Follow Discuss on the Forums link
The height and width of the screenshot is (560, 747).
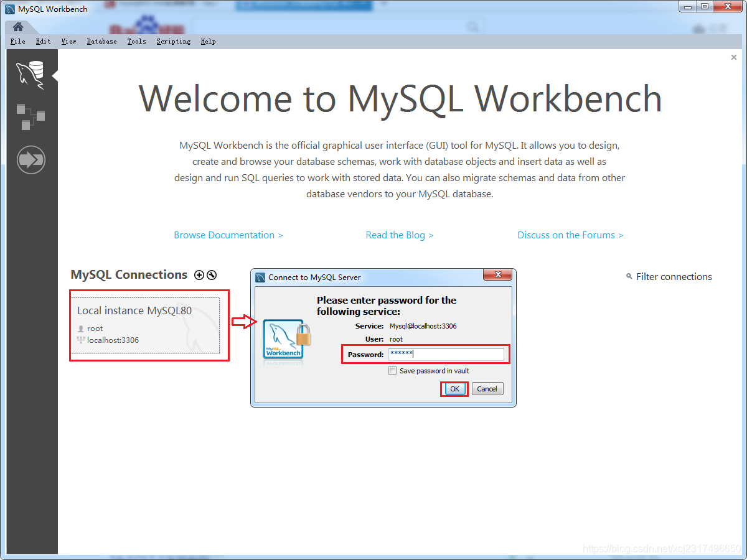click(x=570, y=235)
